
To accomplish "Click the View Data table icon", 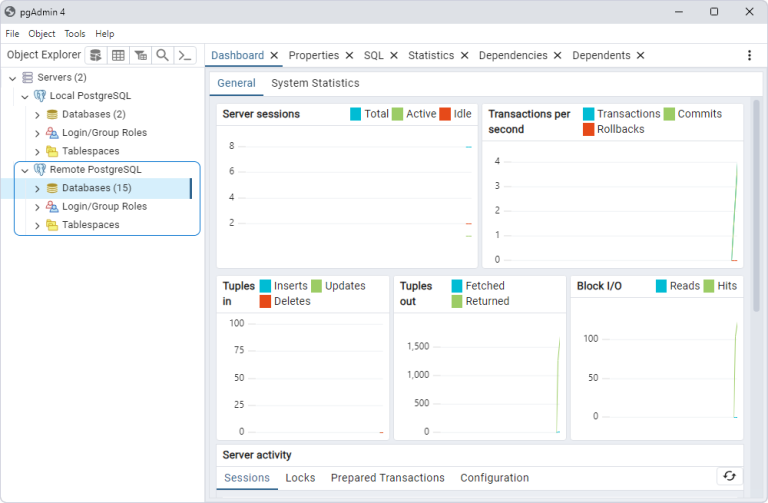I will click(x=118, y=55).
